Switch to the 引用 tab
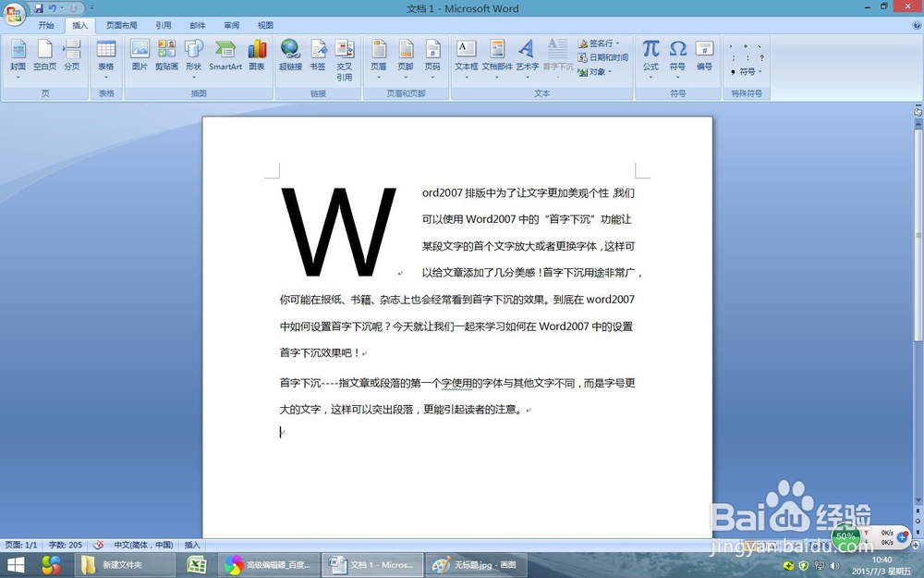The width and height of the screenshot is (924, 578). pos(164,25)
